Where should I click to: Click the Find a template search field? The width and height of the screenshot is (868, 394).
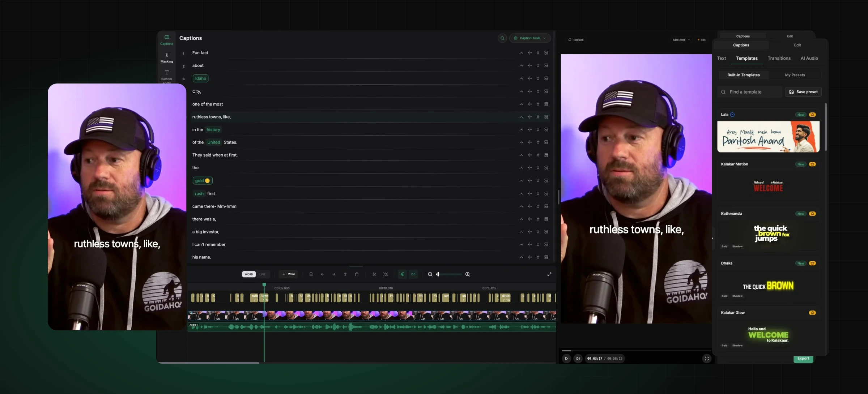pos(749,92)
